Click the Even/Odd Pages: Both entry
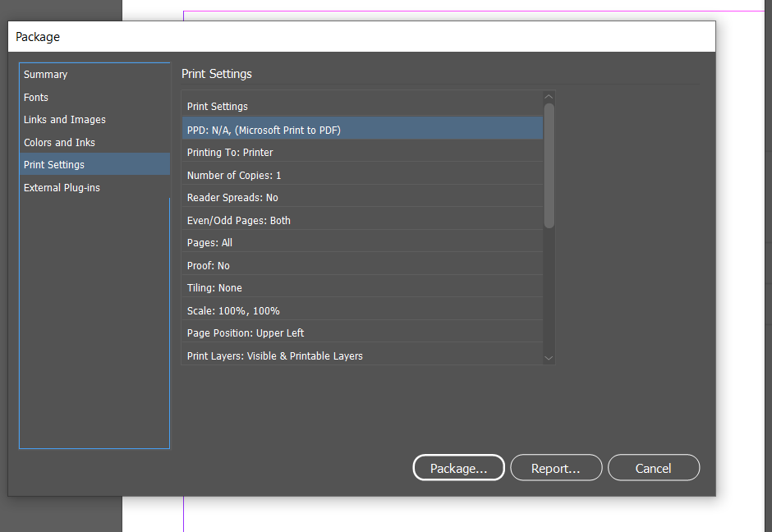Screen dimensions: 772x532 click(x=361, y=220)
